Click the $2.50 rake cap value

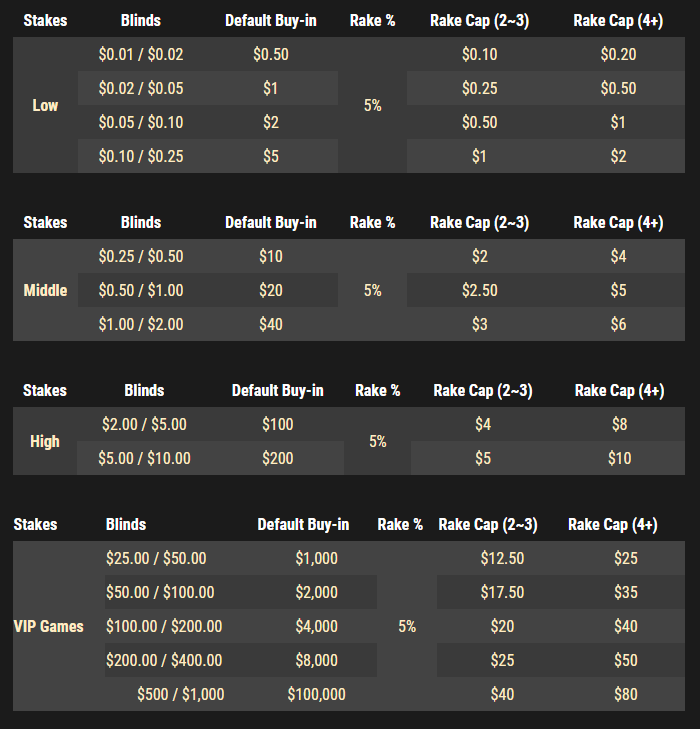[x=480, y=291]
